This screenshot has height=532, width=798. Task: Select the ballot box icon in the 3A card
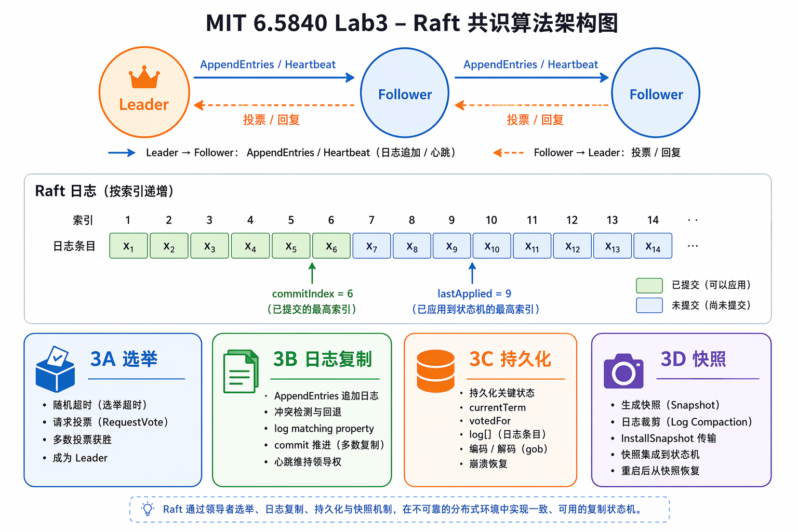point(55,369)
